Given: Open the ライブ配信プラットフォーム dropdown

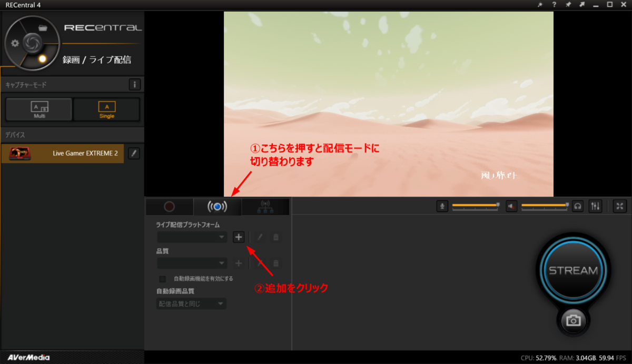Looking at the screenshot, I should tap(192, 237).
